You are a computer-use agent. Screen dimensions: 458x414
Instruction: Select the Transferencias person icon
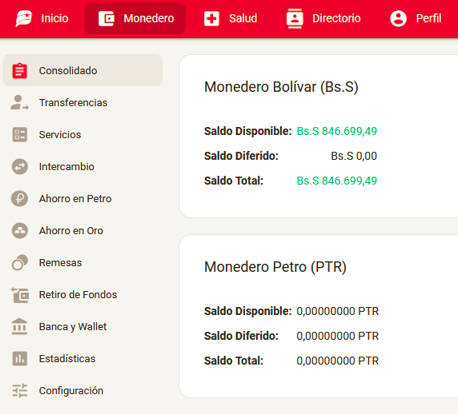pyautogui.click(x=20, y=103)
